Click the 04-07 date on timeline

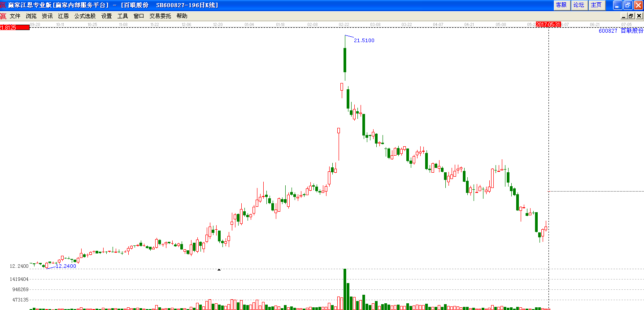click(x=438, y=24)
